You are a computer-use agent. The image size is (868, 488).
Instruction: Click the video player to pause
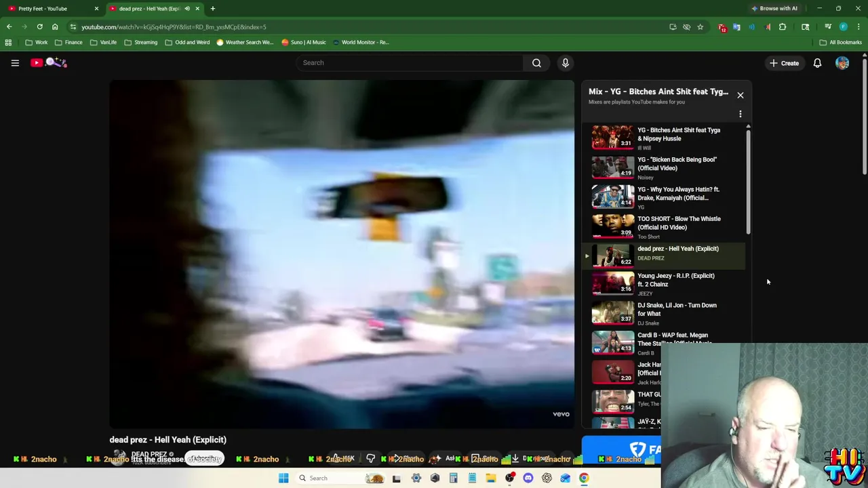coord(342,254)
